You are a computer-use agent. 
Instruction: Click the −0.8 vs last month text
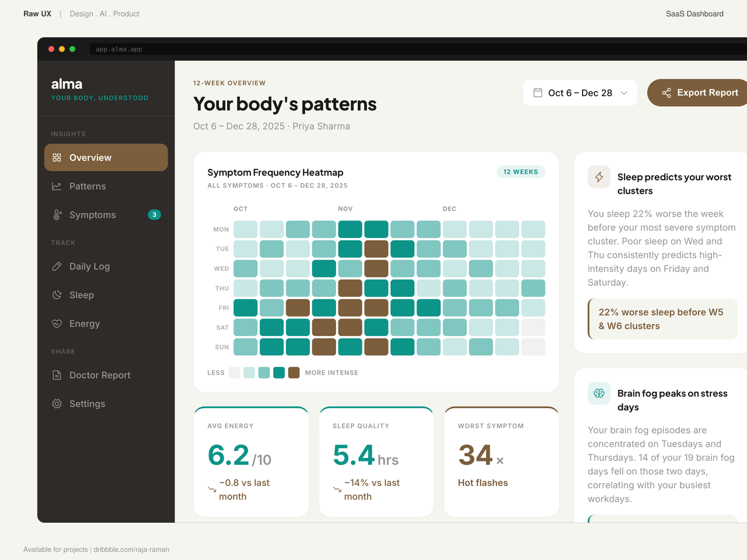pyautogui.click(x=244, y=490)
